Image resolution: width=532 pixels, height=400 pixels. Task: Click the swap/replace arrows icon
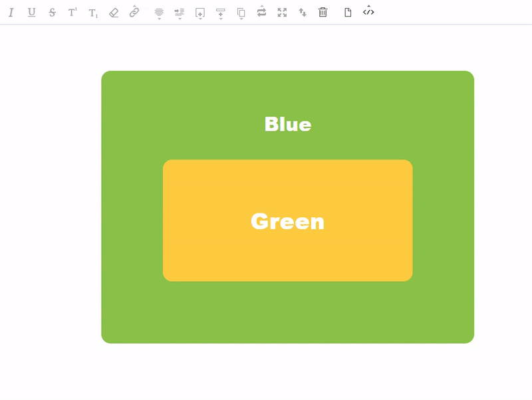point(261,11)
